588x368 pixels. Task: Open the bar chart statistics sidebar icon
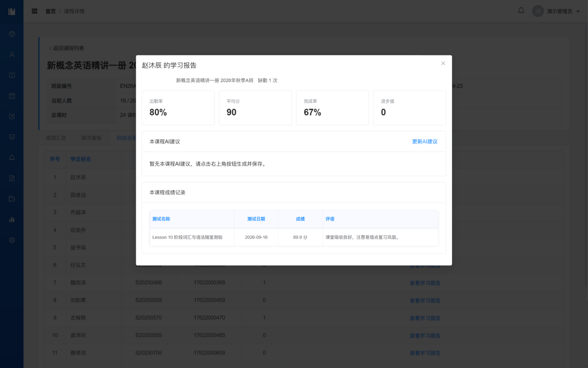pyautogui.click(x=12, y=219)
